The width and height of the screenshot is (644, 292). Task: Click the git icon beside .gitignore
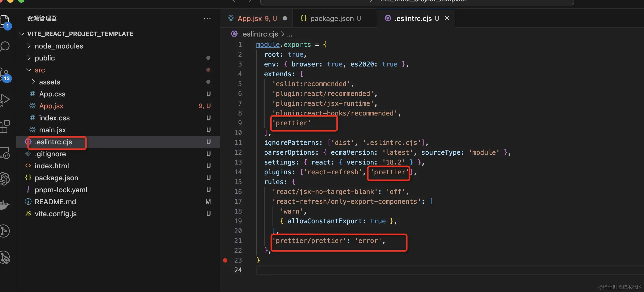pyautogui.click(x=28, y=154)
